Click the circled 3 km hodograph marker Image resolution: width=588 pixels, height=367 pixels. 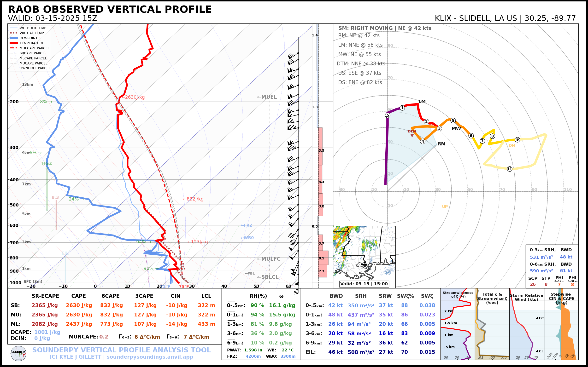439,128
